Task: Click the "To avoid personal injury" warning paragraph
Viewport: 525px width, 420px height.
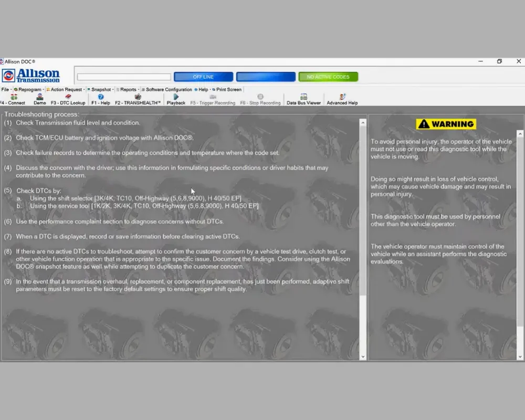Action: (442, 149)
